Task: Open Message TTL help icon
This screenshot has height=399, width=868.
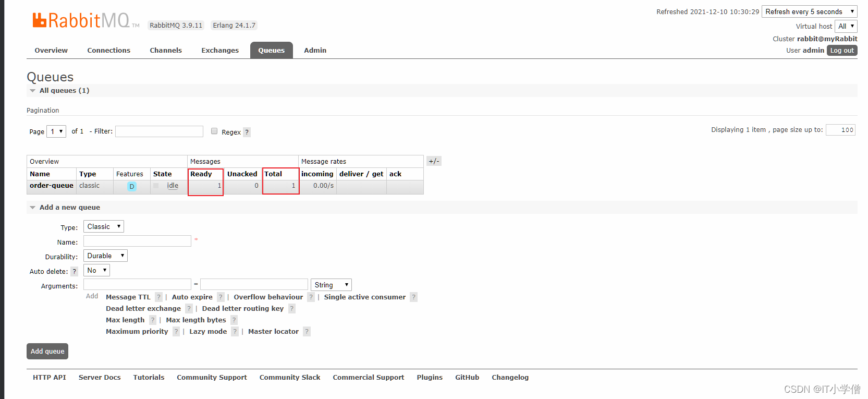Action: 159,297
